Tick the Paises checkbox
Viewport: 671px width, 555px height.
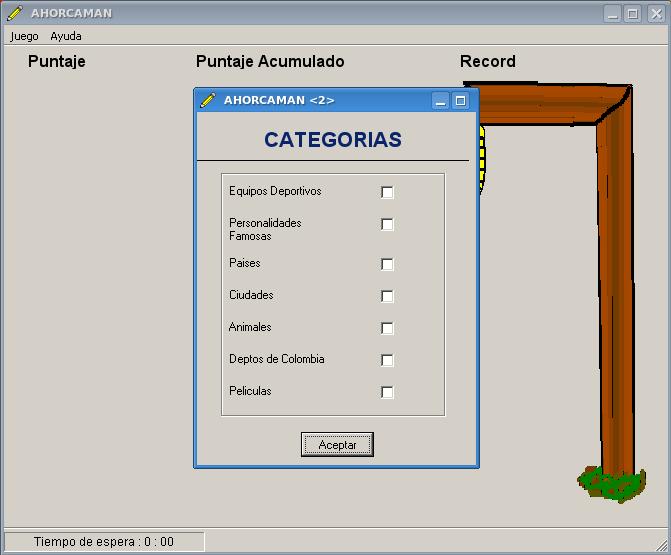pyautogui.click(x=387, y=264)
